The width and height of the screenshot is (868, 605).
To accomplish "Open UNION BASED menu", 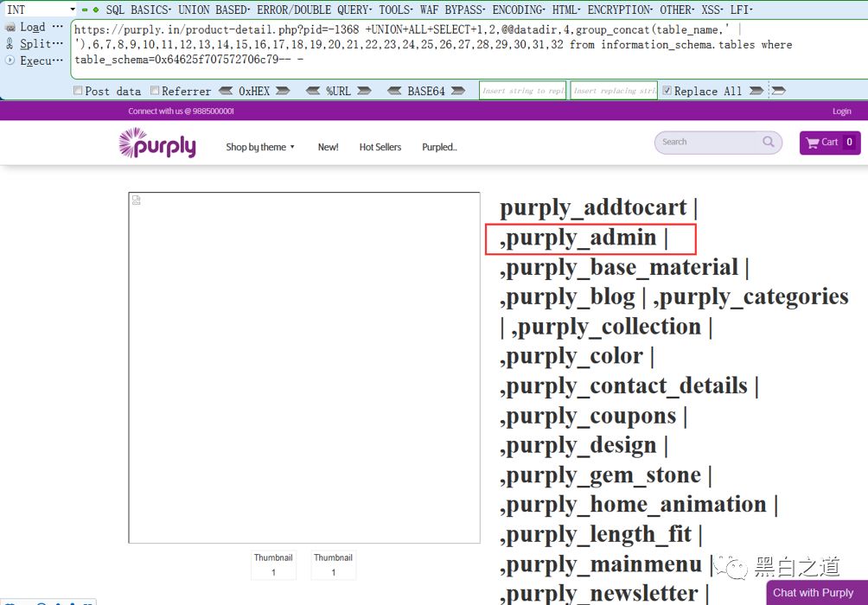I will [x=214, y=10].
